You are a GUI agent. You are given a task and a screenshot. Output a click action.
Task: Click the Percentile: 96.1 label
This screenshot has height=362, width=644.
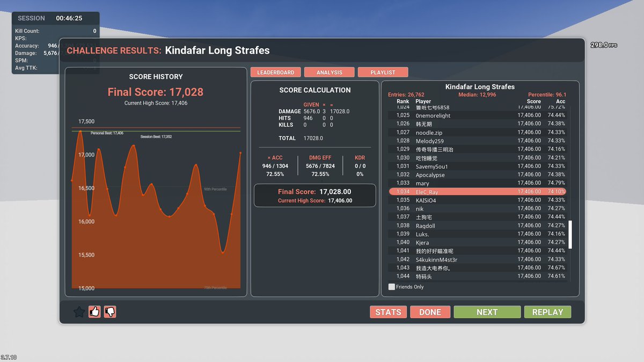point(547,95)
